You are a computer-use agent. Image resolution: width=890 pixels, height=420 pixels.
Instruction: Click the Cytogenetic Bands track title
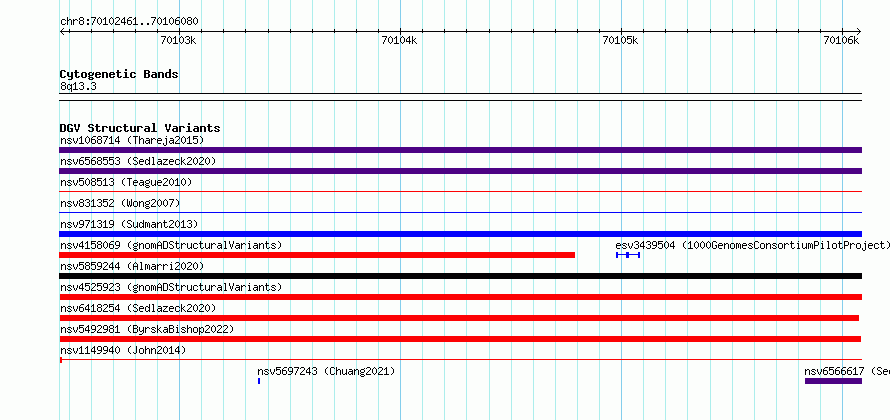click(x=119, y=74)
